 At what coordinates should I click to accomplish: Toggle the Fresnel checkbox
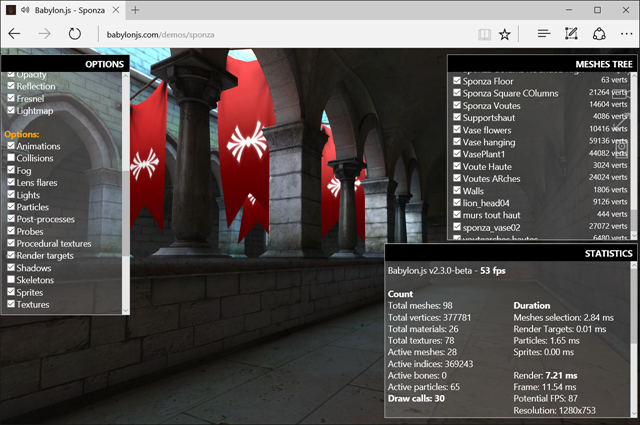click(11, 98)
